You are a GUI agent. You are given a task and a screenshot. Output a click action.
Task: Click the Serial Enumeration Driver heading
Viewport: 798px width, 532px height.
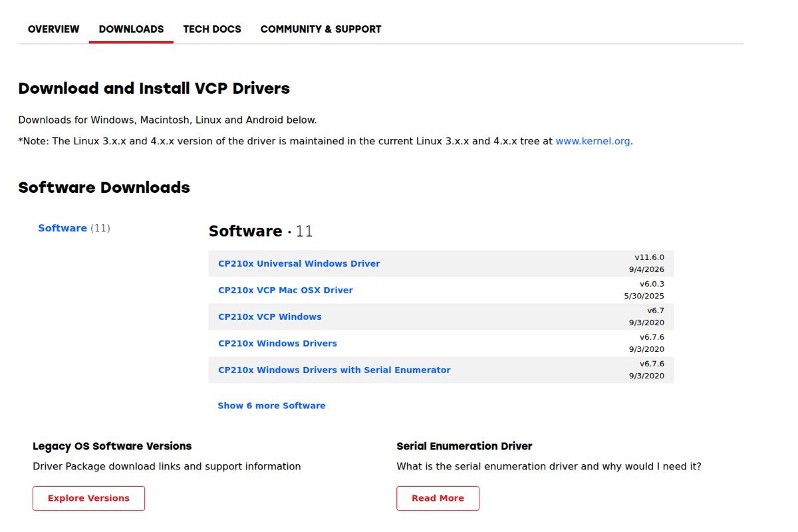464,446
